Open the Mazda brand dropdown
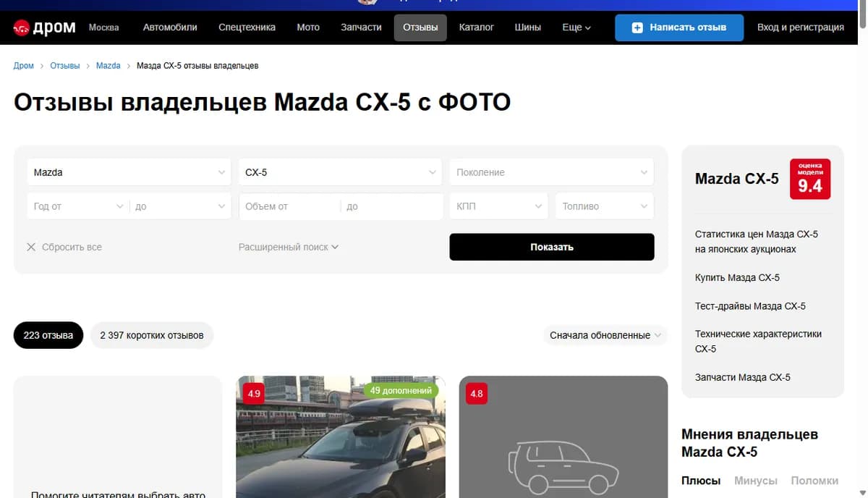Screen dimensions: 868x498 (x=129, y=172)
